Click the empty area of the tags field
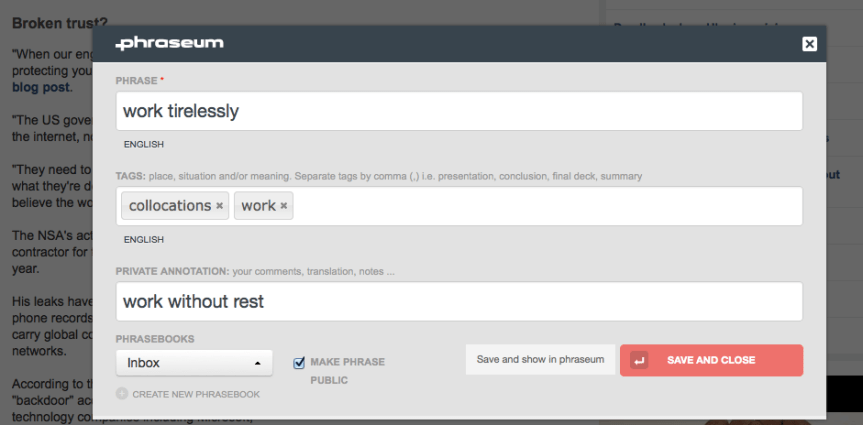 coord(550,206)
